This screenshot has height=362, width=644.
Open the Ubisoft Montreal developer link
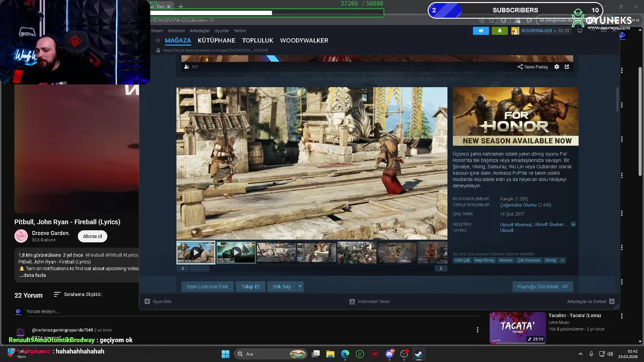click(516, 224)
